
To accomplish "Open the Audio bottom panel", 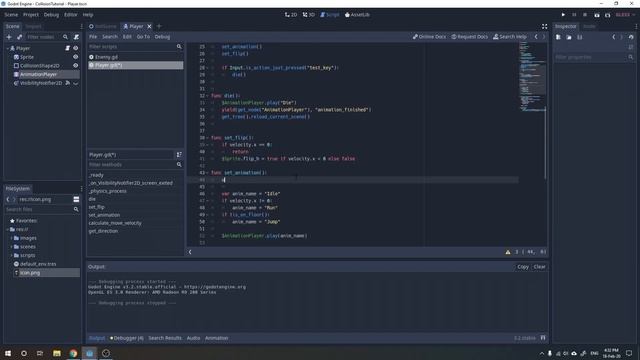I will point(193,338).
